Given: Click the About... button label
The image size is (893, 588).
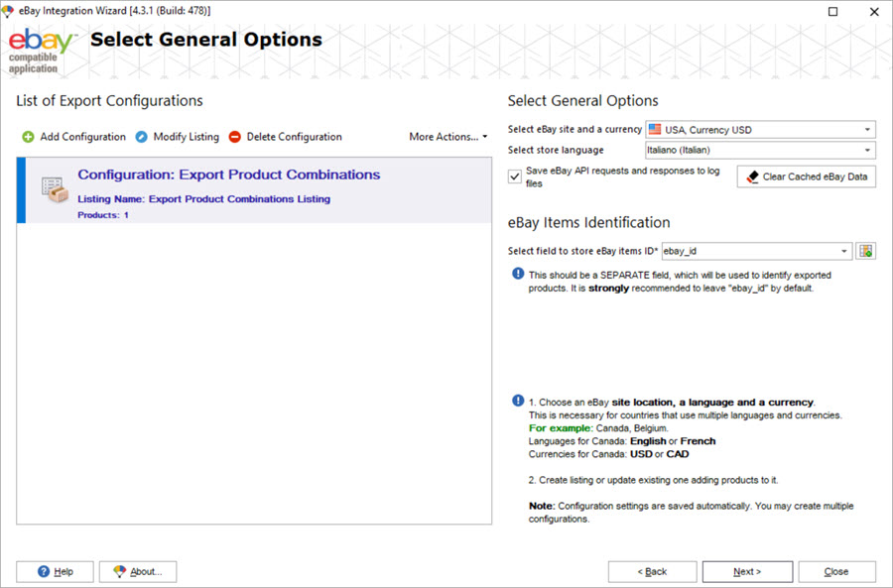Looking at the screenshot, I should 146,571.
